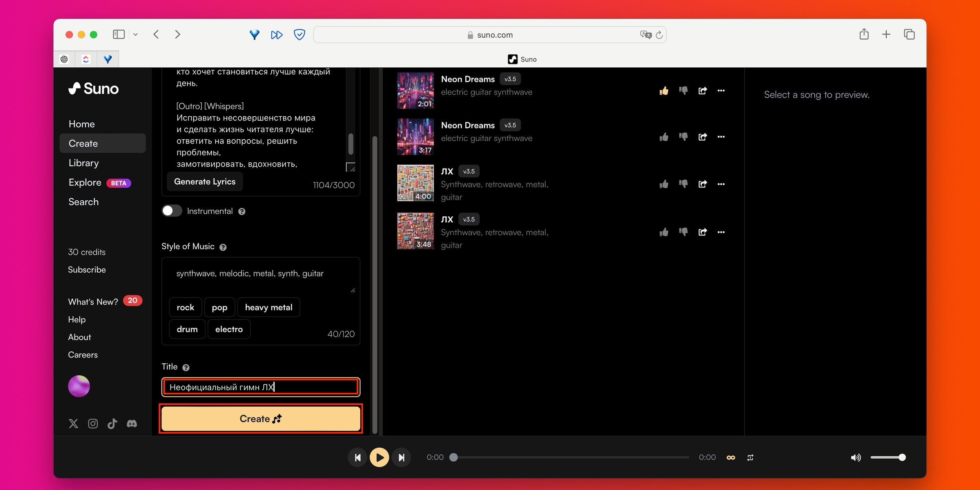Open the Careers link
This screenshot has height=490, width=980.
(83, 355)
